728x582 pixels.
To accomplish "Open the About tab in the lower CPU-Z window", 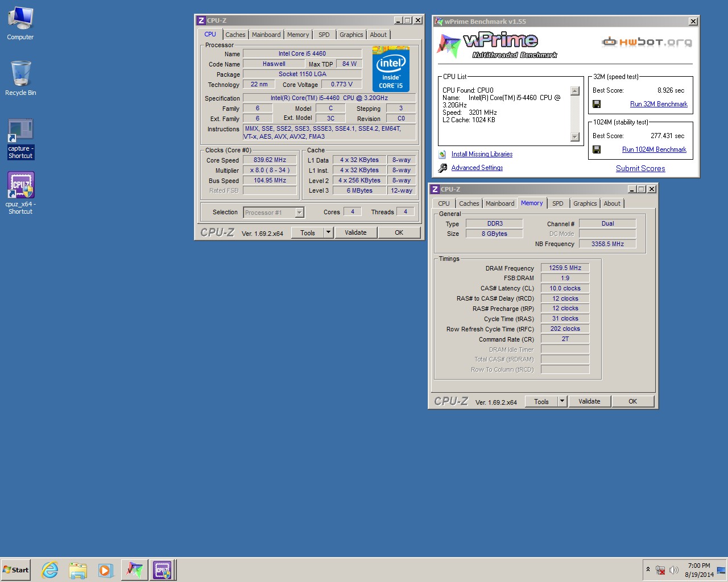I will 612,203.
